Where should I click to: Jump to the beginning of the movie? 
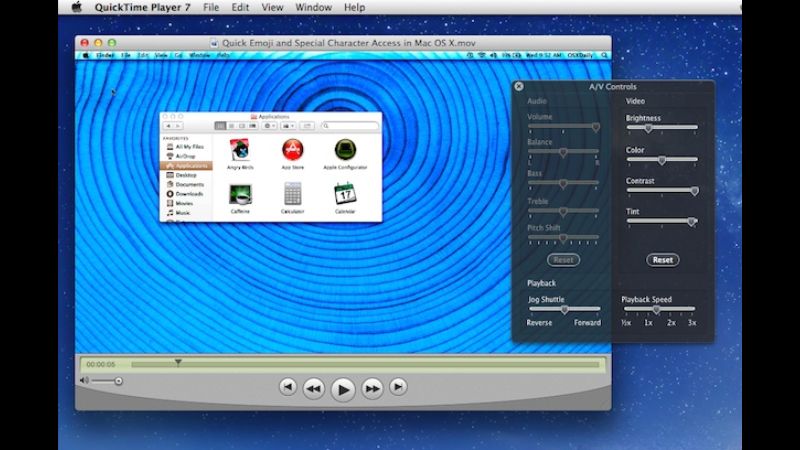click(288, 387)
